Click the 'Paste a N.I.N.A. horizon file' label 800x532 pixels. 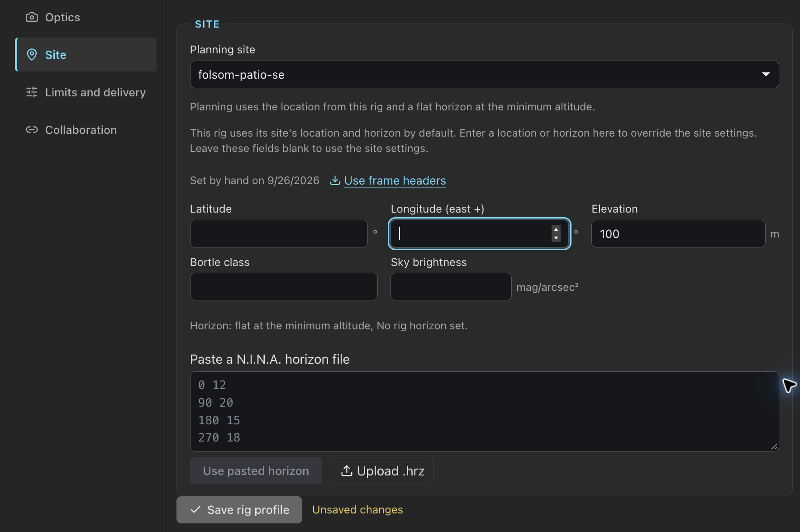click(x=270, y=359)
